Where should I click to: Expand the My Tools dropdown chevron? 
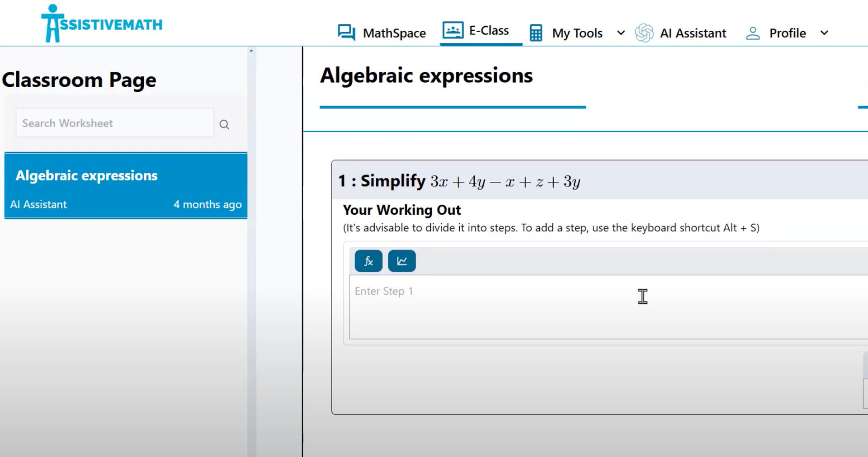point(621,33)
